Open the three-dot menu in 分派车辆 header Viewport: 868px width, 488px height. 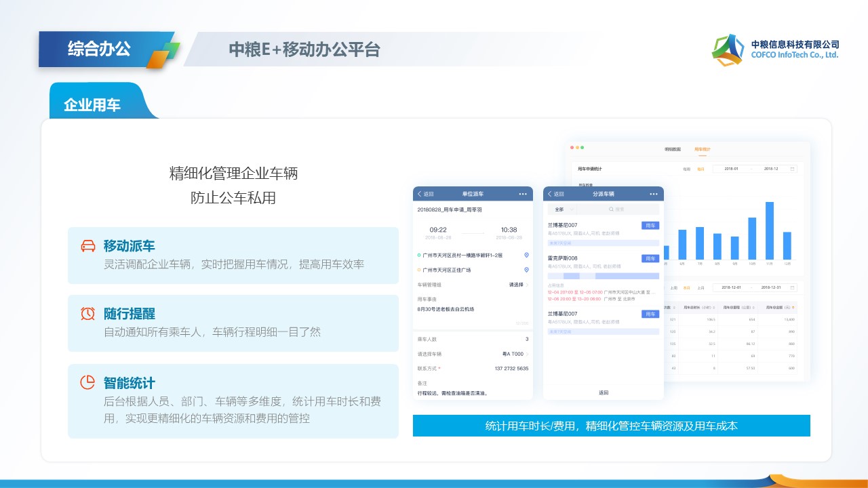653,194
